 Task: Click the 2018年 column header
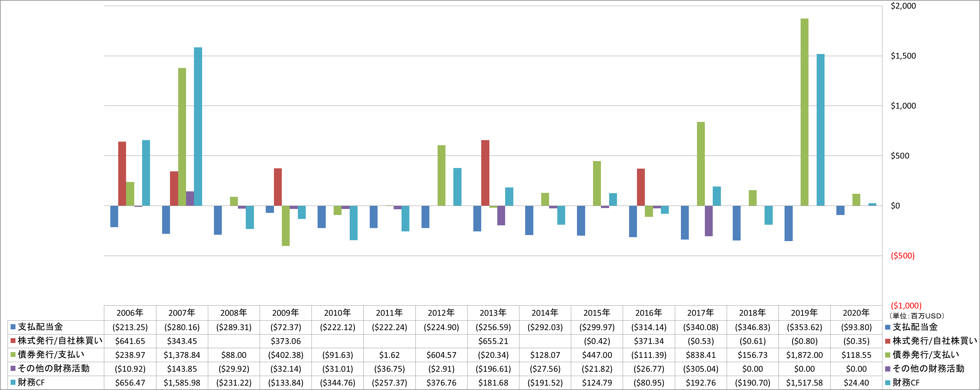click(x=752, y=313)
